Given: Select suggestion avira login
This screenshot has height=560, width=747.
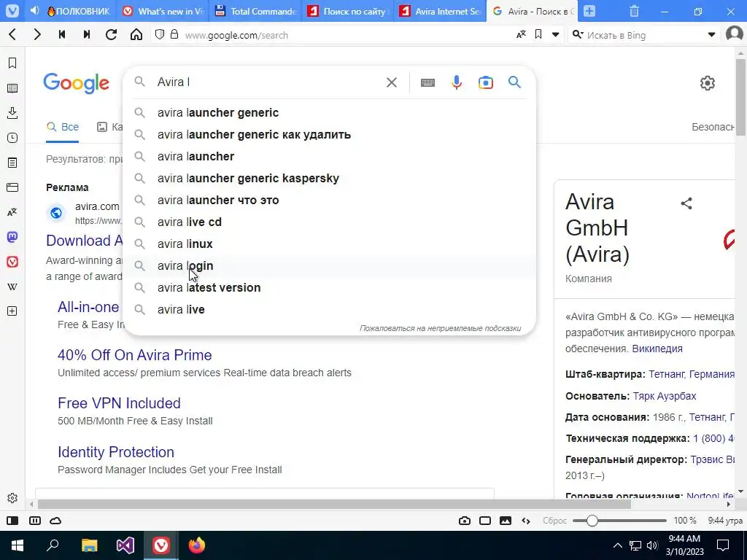Looking at the screenshot, I should pos(329,265).
